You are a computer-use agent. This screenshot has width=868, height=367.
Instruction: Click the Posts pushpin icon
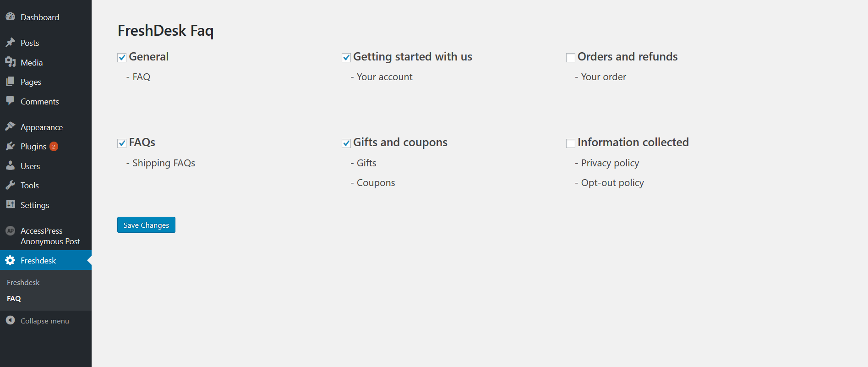point(10,43)
